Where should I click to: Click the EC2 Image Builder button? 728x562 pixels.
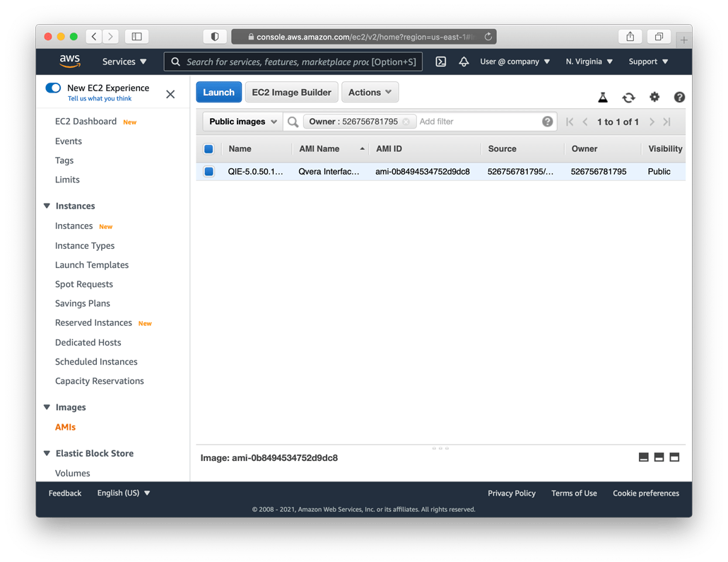pos(292,92)
